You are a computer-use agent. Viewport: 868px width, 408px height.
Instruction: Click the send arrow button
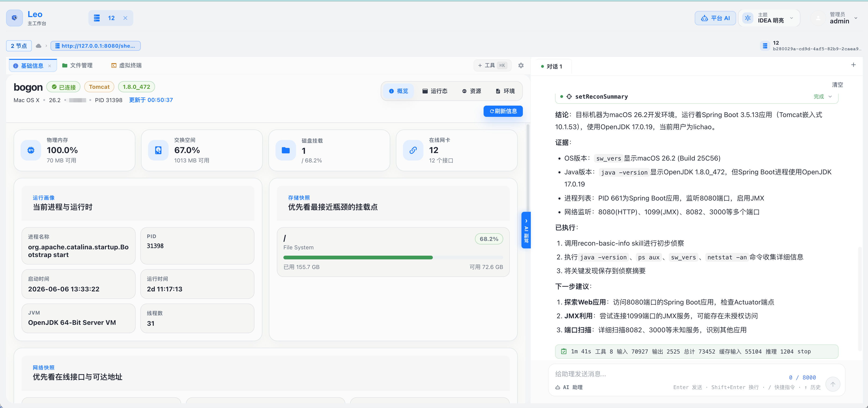coord(833,384)
